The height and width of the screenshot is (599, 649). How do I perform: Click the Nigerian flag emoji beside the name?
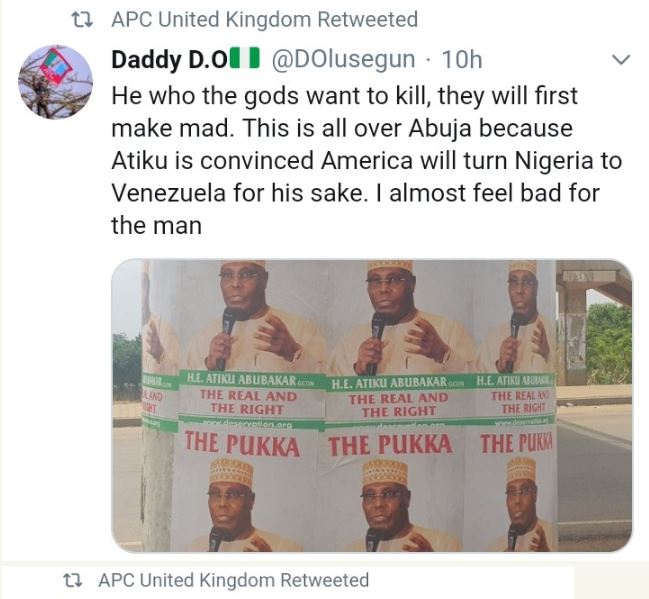(x=245, y=60)
